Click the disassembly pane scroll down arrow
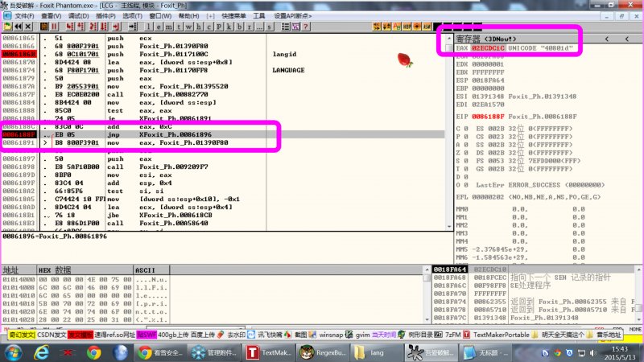644x362 pixels. [x=449, y=226]
